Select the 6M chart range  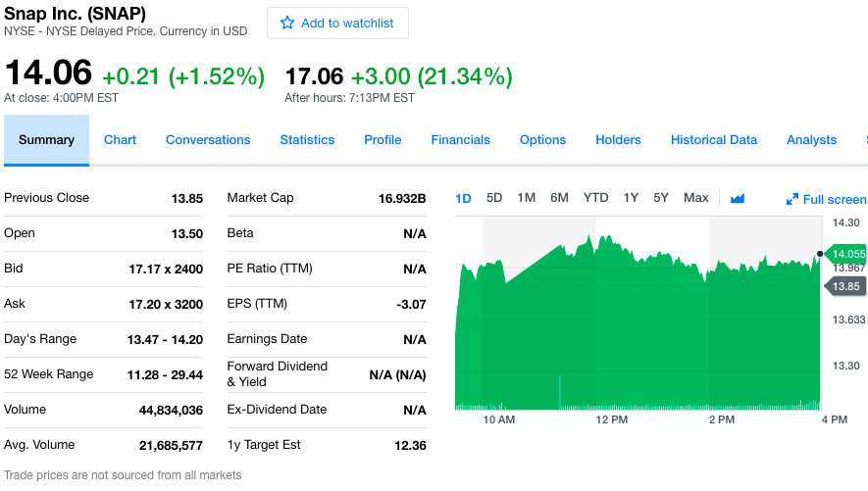click(559, 197)
